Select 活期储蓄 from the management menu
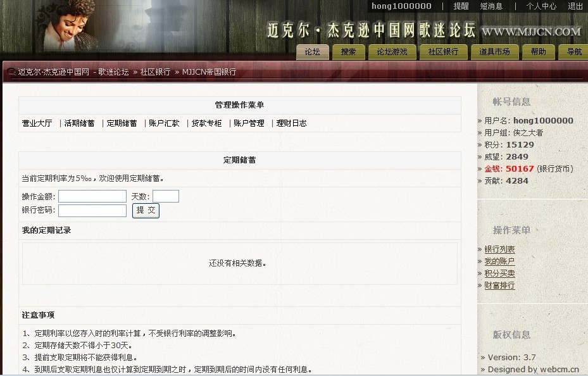This screenshot has height=376, width=588. click(80, 123)
